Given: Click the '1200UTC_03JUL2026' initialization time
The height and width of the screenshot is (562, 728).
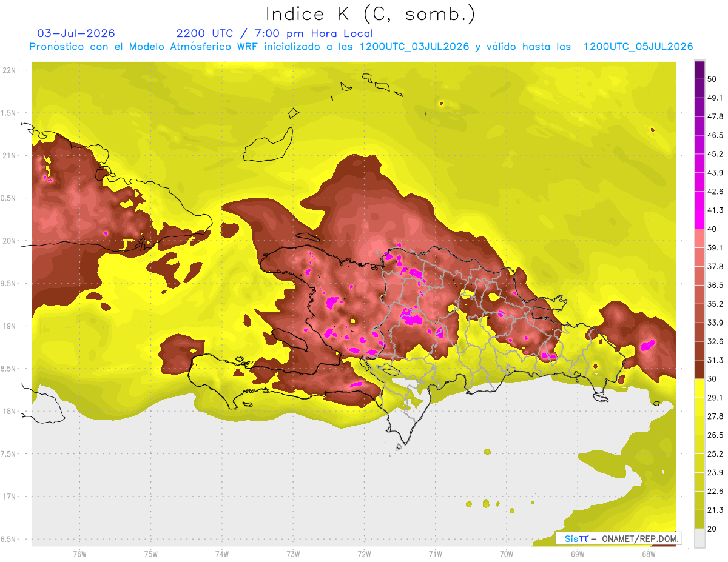Looking at the screenshot, I should point(414,47).
